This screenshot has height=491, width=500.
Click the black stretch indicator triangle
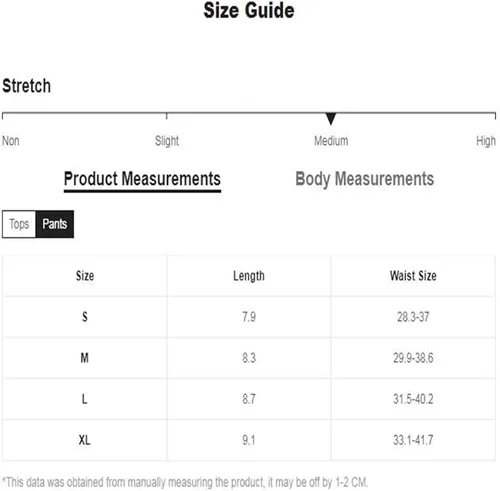(x=330, y=119)
